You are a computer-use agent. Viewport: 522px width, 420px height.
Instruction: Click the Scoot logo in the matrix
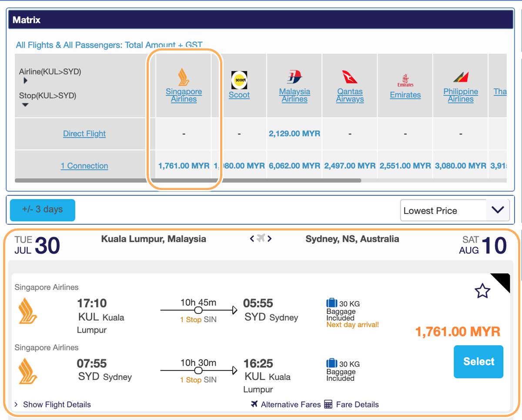pyautogui.click(x=239, y=80)
